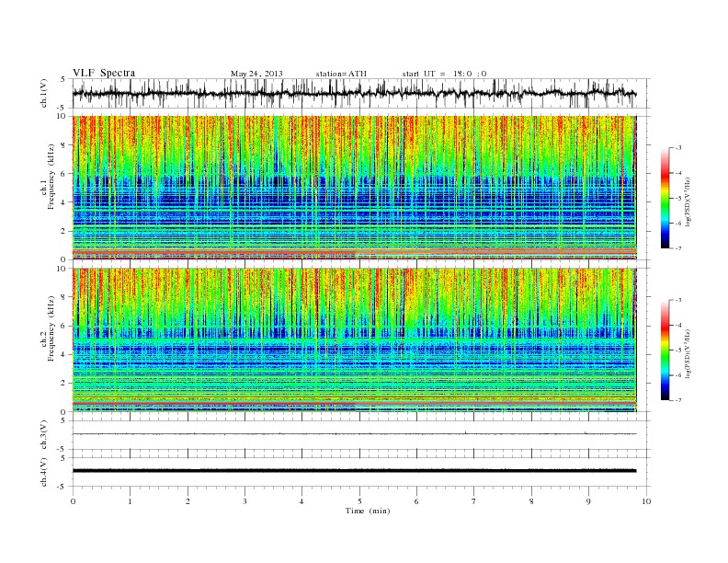Click the '-7' label on ch.2 color bar

point(677,400)
